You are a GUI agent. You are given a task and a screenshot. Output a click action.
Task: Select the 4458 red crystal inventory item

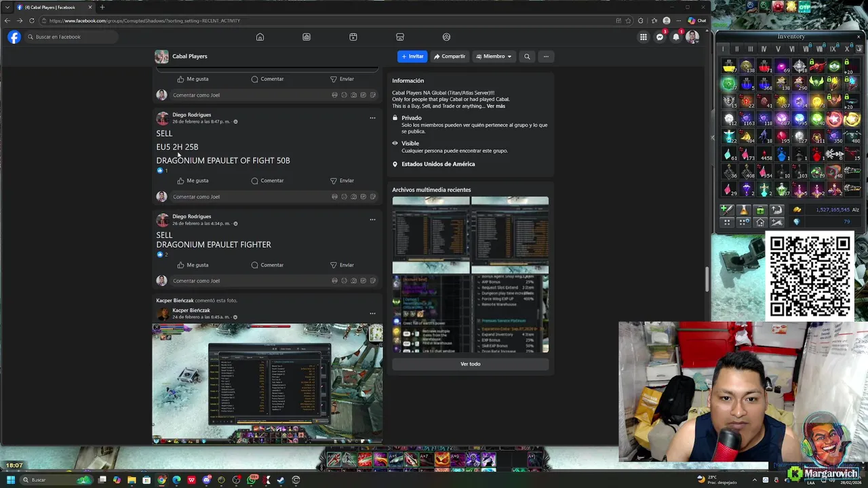[764, 154]
